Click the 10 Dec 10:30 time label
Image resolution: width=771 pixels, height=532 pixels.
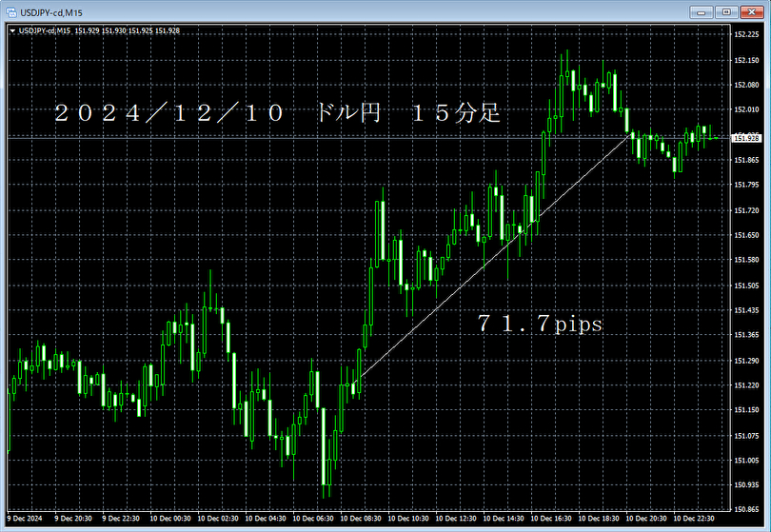click(408, 519)
